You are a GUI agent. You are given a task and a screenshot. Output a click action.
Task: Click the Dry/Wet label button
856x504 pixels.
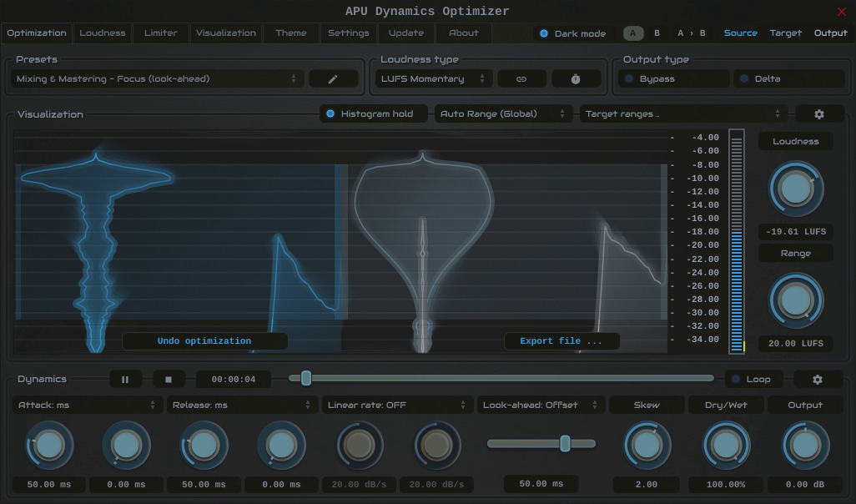[726, 406]
